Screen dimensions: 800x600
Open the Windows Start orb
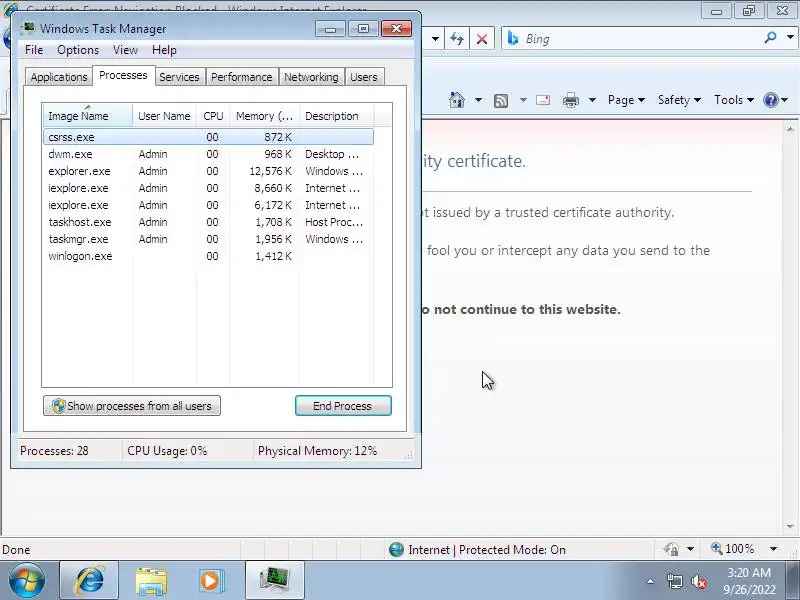26,581
